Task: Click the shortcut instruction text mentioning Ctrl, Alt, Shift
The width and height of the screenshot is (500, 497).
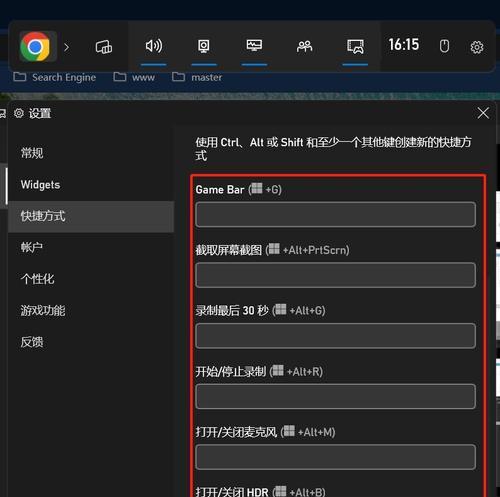Action: point(333,149)
